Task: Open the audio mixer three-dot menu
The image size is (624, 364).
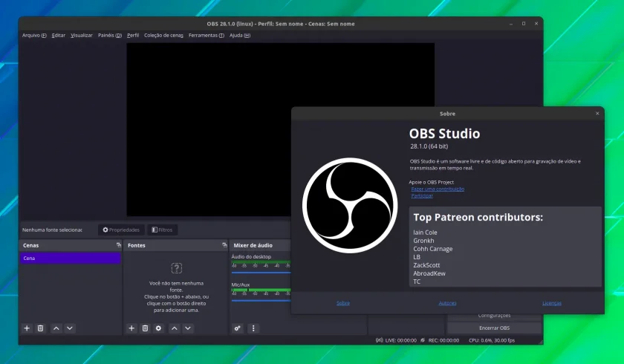Action: 253,328
